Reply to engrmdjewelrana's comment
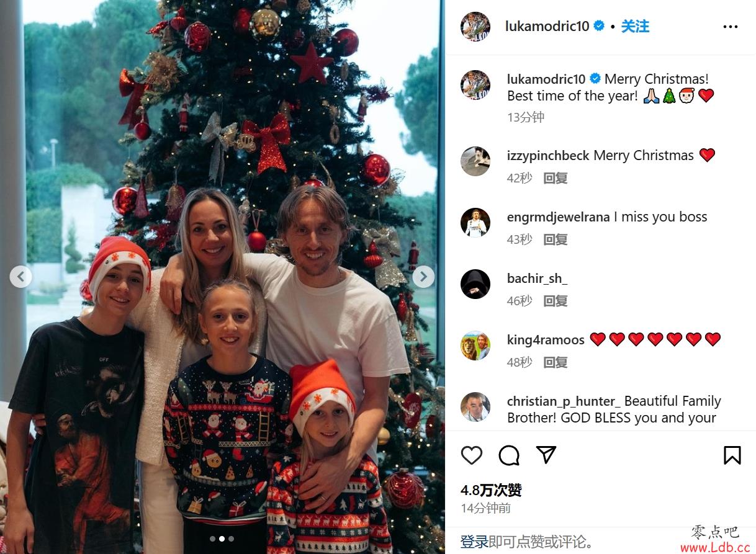Viewport: 756px width, 554px height. pyautogui.click(x=556, y=239)
